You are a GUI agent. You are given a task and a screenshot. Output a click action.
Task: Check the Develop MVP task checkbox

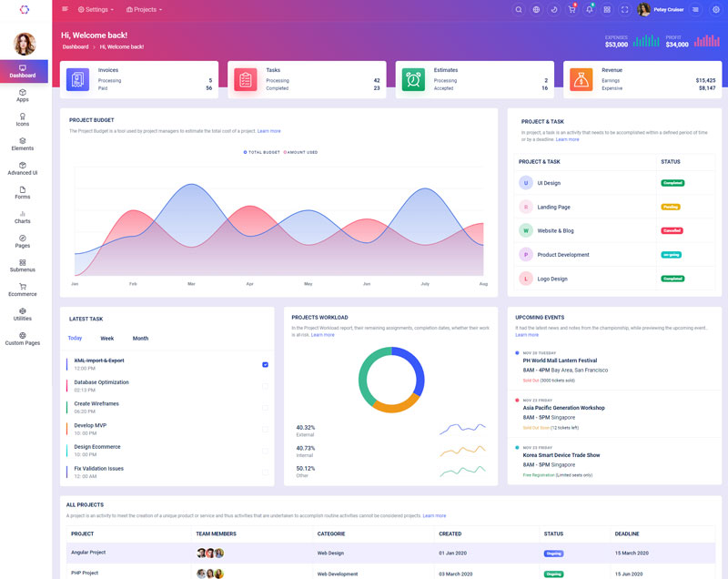(x=265, y=429)
